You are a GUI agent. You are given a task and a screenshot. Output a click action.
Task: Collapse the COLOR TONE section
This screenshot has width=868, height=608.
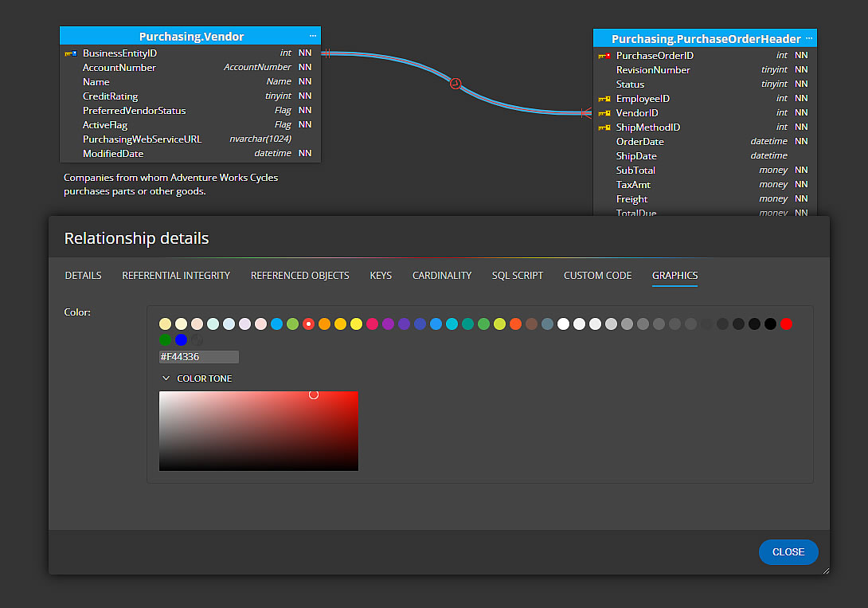166,378
